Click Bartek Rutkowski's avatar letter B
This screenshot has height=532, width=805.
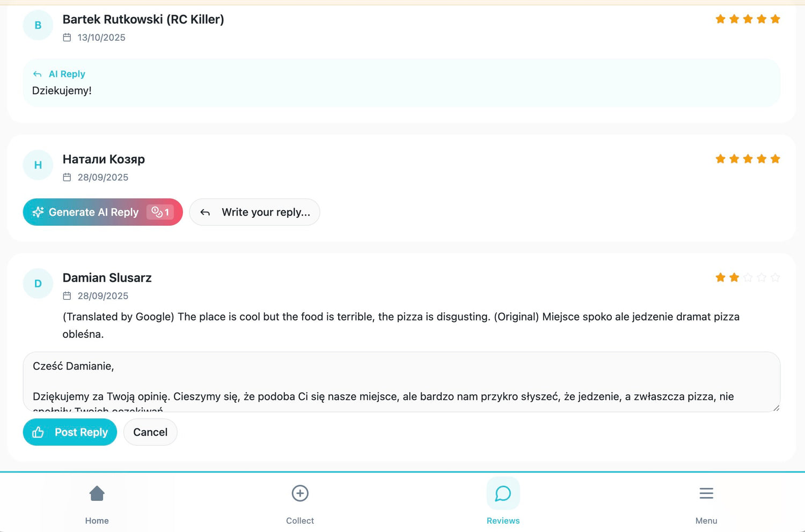click(x=38, y=25)
